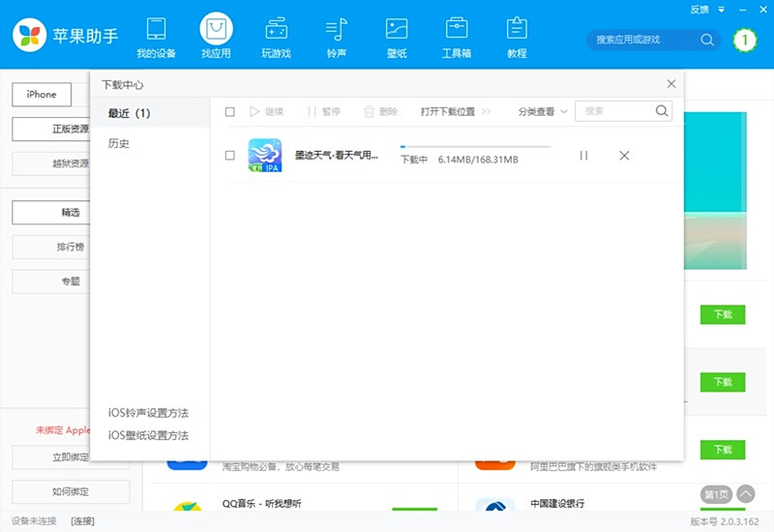
Task: Open the 工具箱 toolbox icon
Action: coord(457,29)
